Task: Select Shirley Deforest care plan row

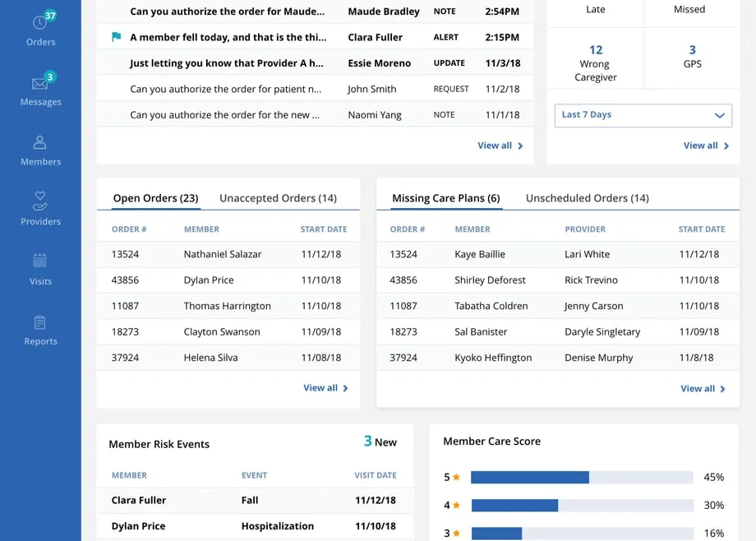Action: pos(558,280)
